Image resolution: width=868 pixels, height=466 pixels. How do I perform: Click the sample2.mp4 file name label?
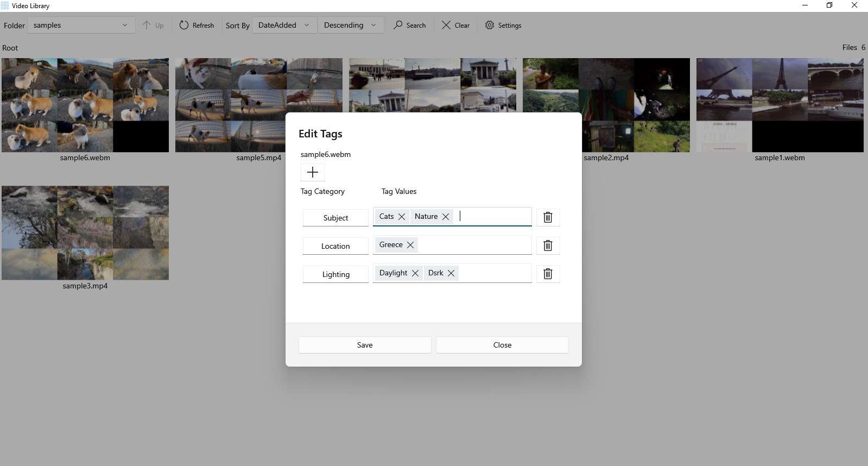(606, 158)
